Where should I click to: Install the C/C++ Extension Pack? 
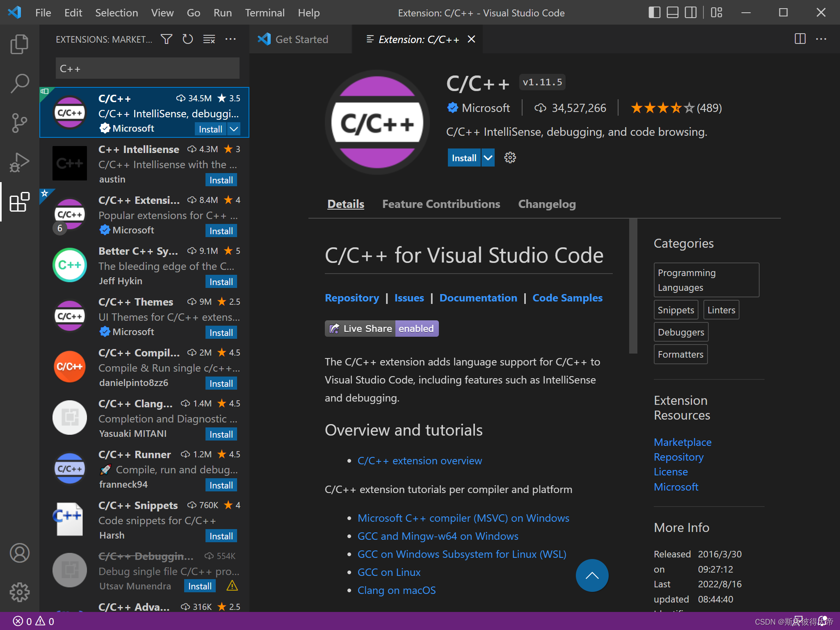[221, 231]
